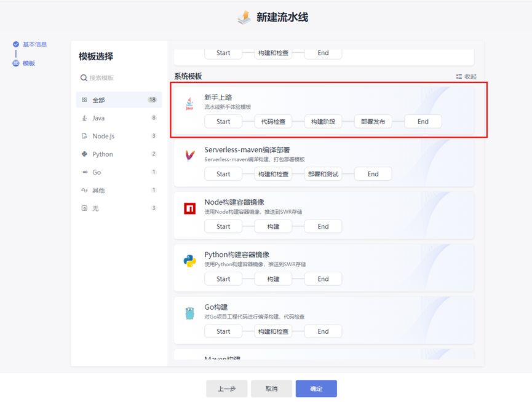
Task: Click 构建和检查 stage in Go构建 template
Action: [x=273, y=331]
